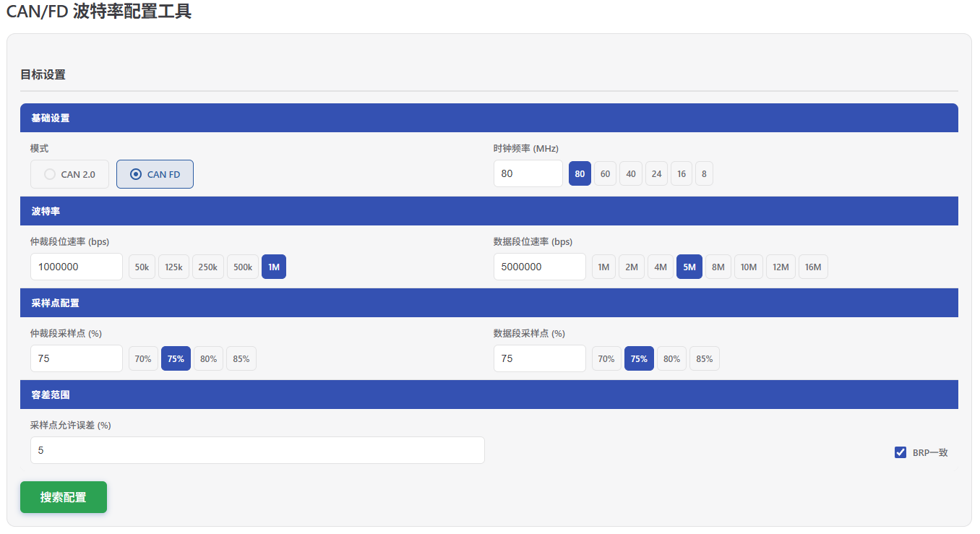
Task: Choose 70% for arbitration sample point
Action: 143,358
